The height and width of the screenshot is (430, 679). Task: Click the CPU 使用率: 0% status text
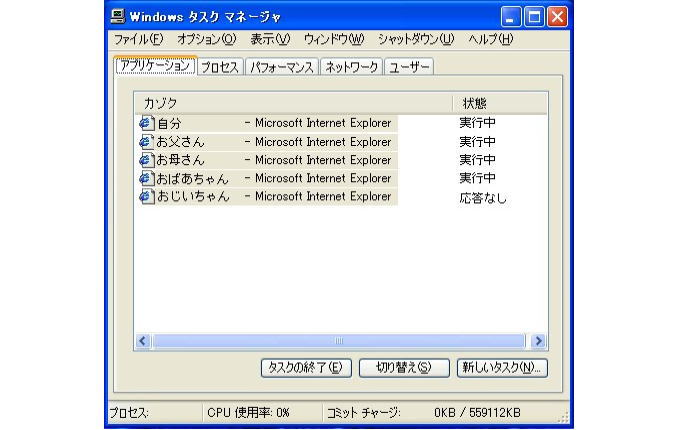pos(248,413)
